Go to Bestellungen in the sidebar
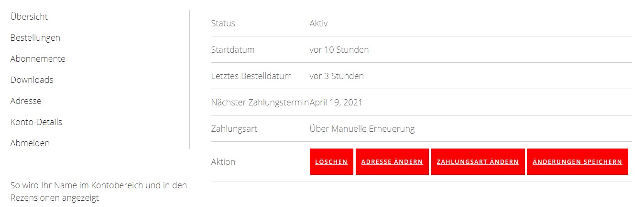The image size is (644, 207). 35,38
